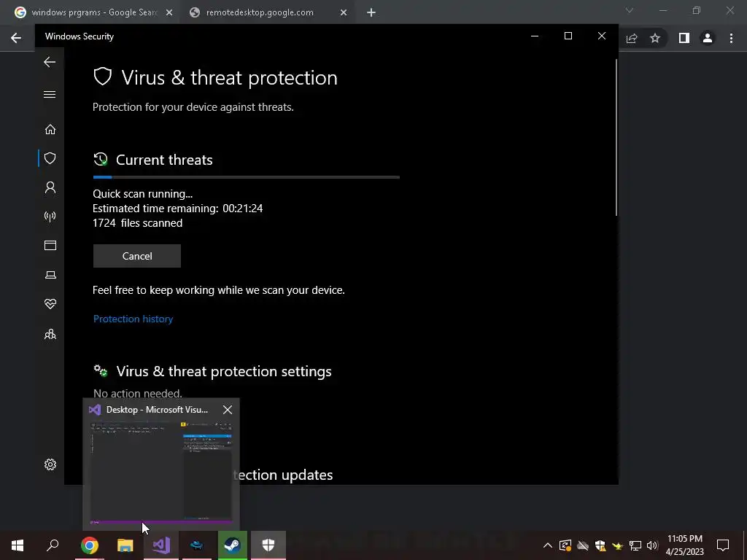
Task: Open taskbar Search magnifier
Action: [53, 545]
